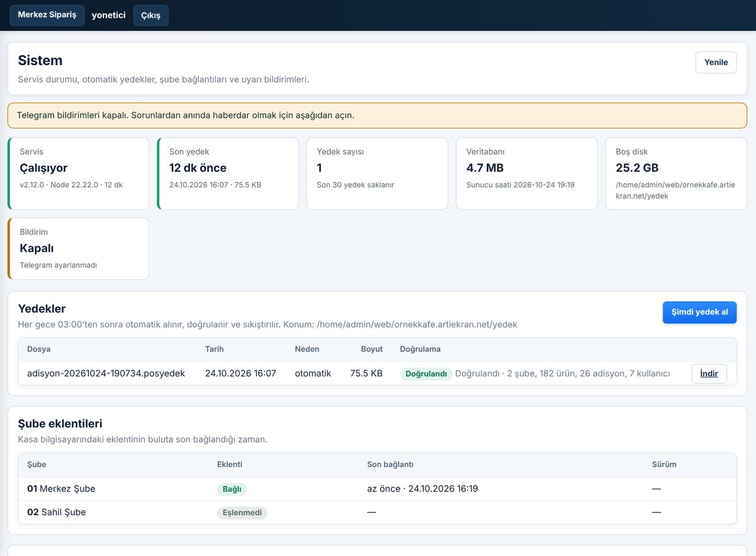Click the 02 Sahil Şube row name
The width and height of the screenshot is (756, 556).
click(x=56, y=512)
